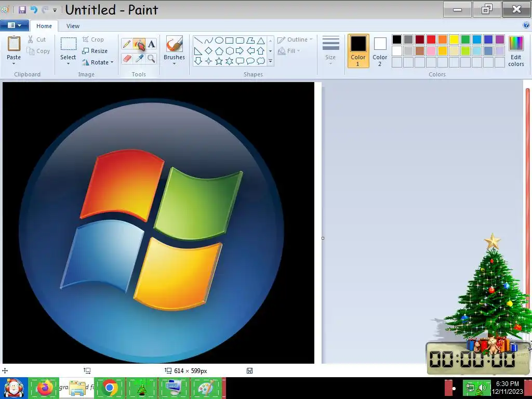Pick the Hexagon shape
This screenshot has width=532, height=399.
point(229,51)
